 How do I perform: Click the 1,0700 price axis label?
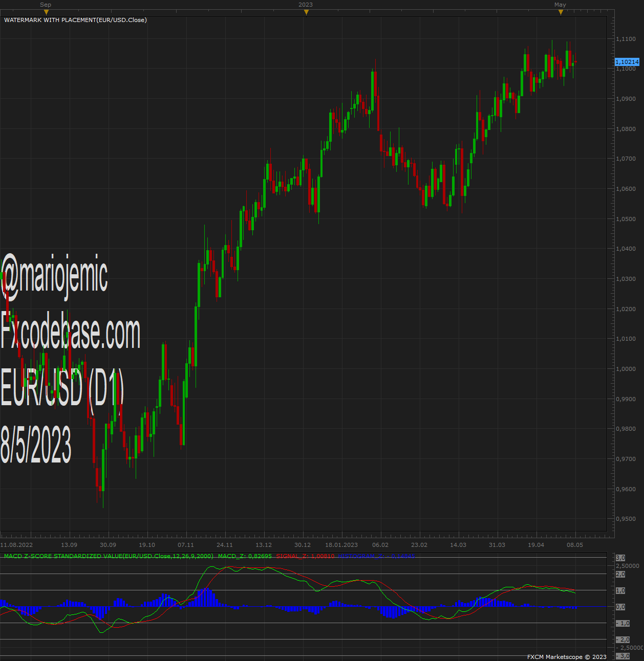tap(626, 159)
